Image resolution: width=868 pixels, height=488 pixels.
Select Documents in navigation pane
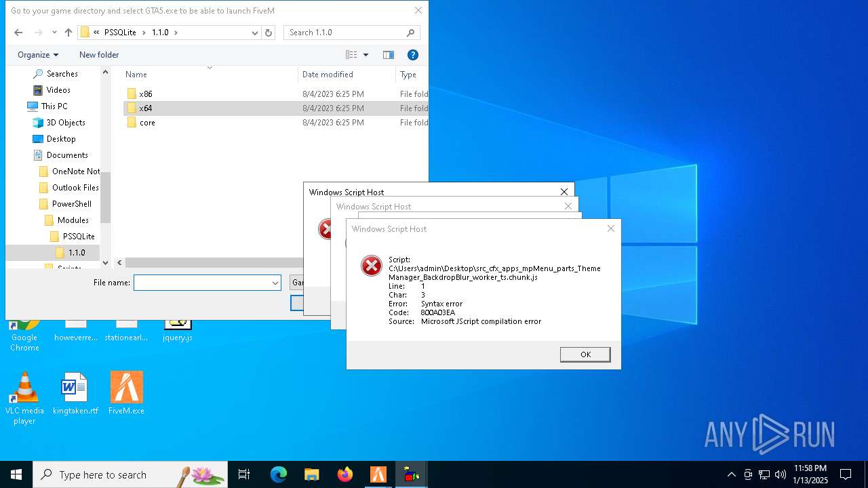pos(67,155)
